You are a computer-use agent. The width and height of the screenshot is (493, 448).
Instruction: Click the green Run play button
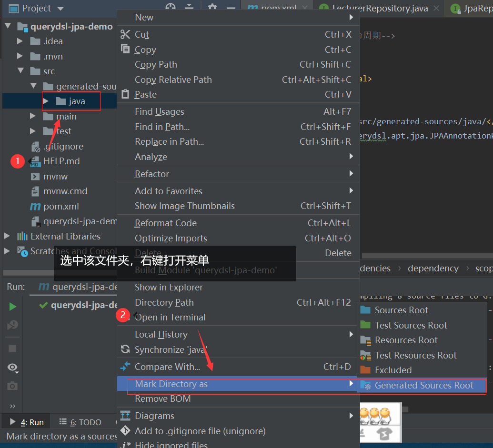[12, 306]
